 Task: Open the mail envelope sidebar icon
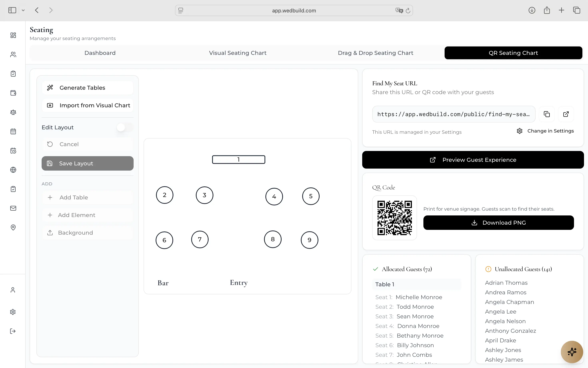[13, 208]
